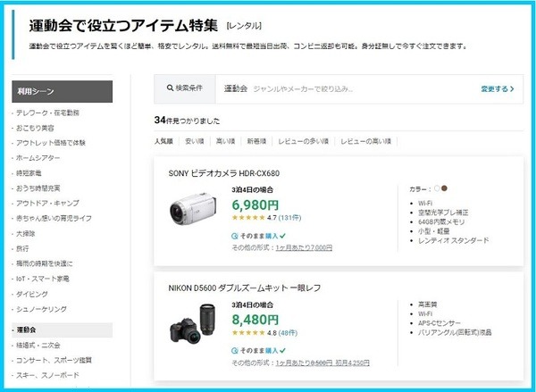
Task: Open テレワーク・在宅勤務 in sidebar
Action: [x=47, y=113]
